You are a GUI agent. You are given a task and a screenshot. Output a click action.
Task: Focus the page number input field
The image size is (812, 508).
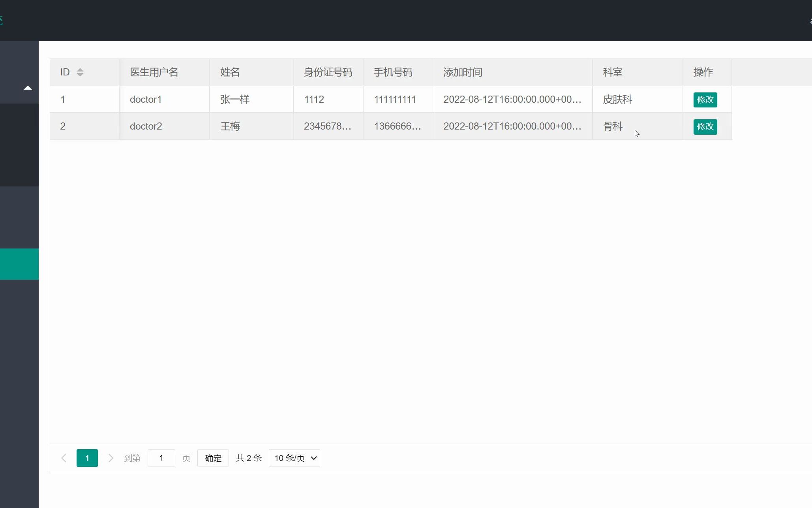click(x=161, y=458)
